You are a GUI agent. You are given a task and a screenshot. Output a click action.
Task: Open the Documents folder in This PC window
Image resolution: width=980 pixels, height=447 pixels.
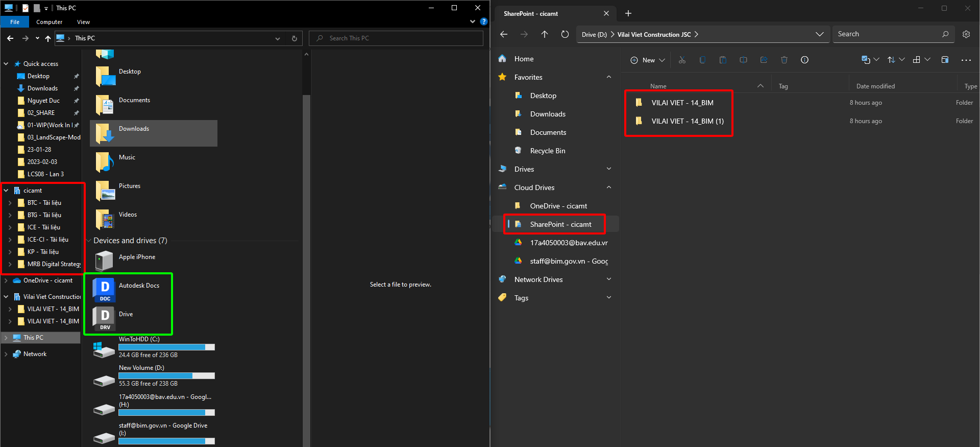click(154, 105)
